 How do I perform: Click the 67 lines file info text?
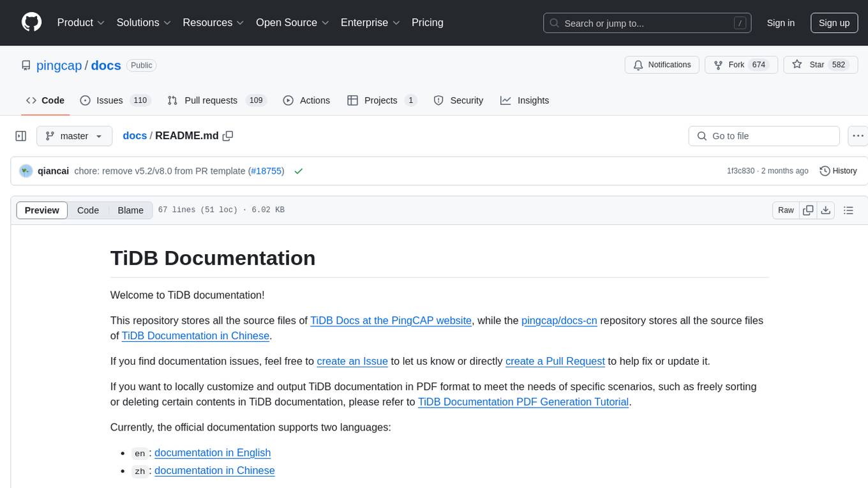221,210
